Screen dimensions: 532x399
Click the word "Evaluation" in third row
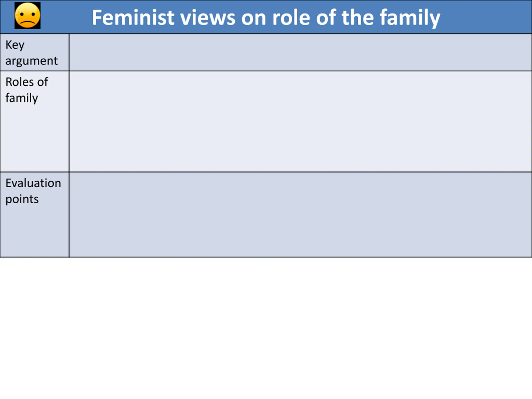click(33, 183)
